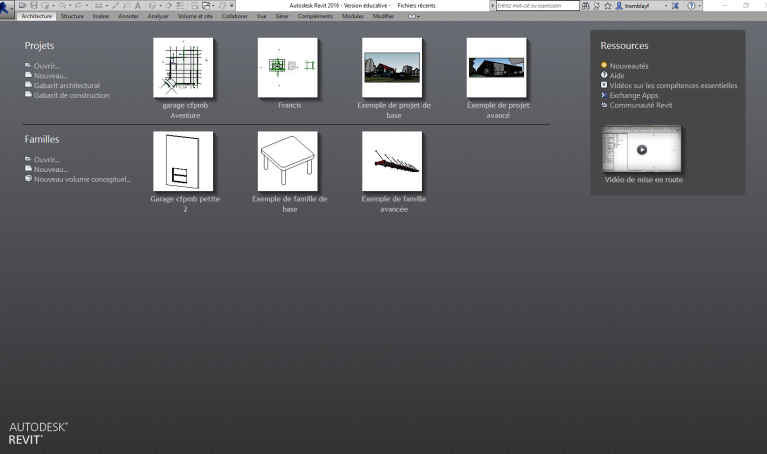
Task: Click the user account icon beside tremblayf
Action: [x=619, y=6]
